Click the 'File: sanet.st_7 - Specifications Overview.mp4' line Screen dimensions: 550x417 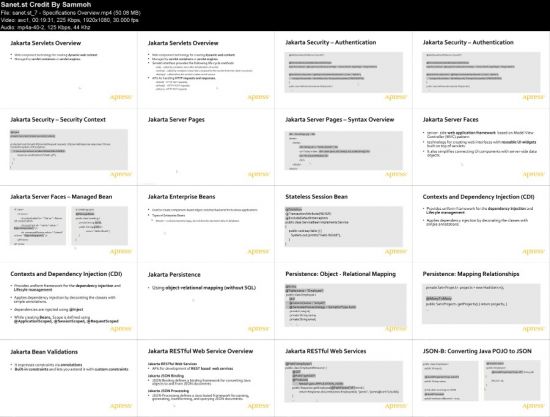point(71,13)
